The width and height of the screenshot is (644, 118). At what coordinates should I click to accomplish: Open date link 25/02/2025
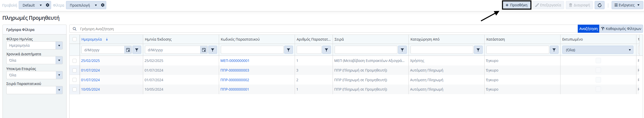pyautogui.click(x=90, y=61)
